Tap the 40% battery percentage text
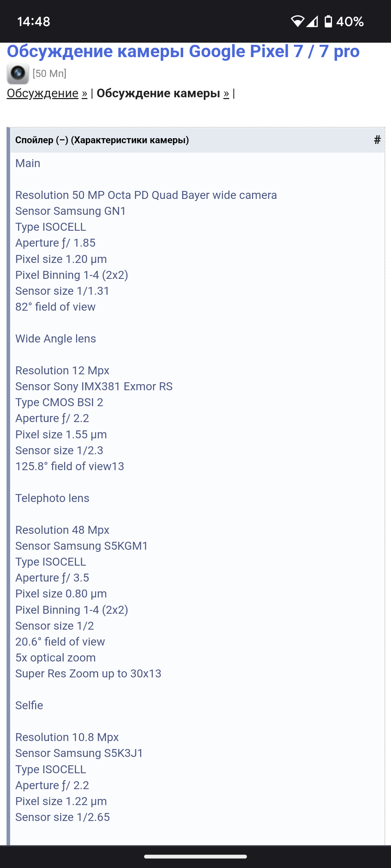Image resolution: width=391 pixels, height=868 pixels. (350, 21)
